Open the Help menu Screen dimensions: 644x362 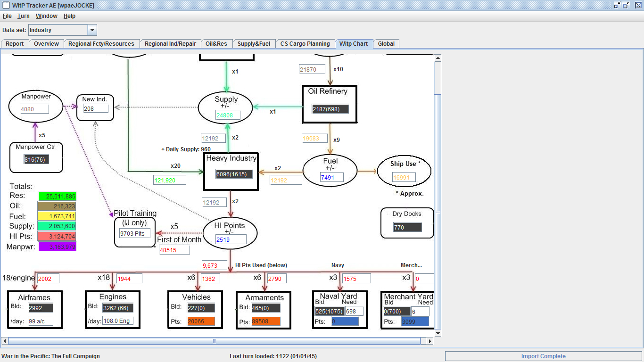point(69,16)
